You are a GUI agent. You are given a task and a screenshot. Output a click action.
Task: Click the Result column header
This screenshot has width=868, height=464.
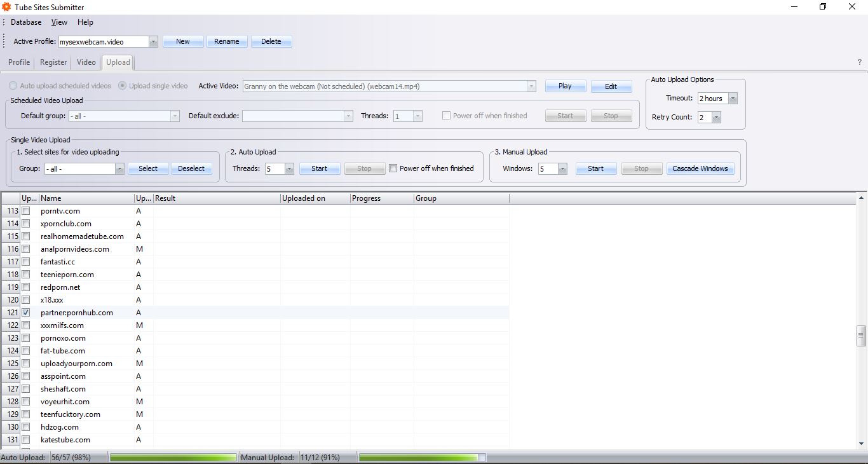coord(217,198)
